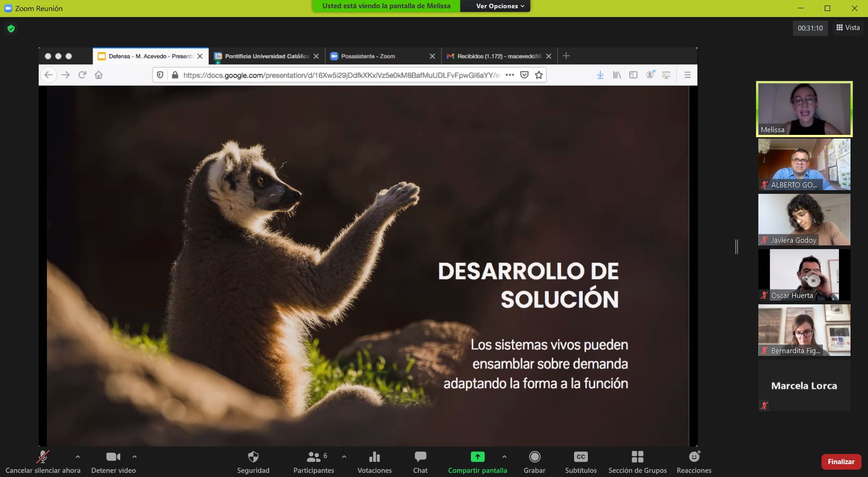Unmute microphone with Cancelar silenciar ahora
The height and width of the screenshot is (477, 868).
point(43,462)
